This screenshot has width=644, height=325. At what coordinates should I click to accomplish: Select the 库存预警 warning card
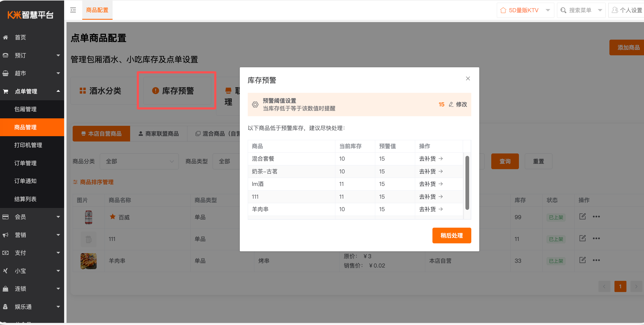pos(176,90)
